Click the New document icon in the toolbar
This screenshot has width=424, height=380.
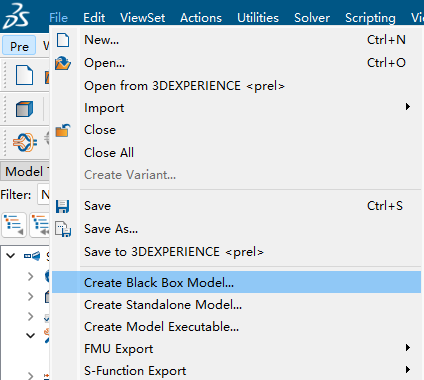[x=25, y=75]
